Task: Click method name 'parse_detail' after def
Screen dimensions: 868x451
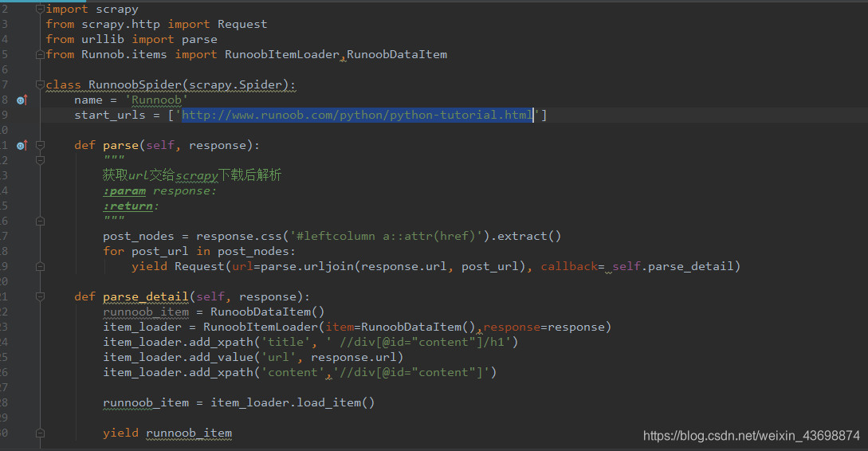Action: [x=146, y=296]
